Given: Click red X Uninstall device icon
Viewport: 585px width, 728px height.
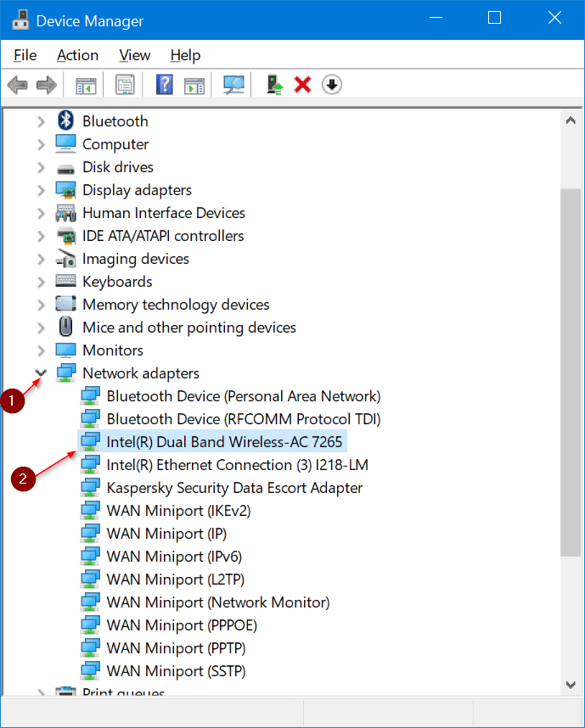Looking at the screenshot, I should pos(302,85).
